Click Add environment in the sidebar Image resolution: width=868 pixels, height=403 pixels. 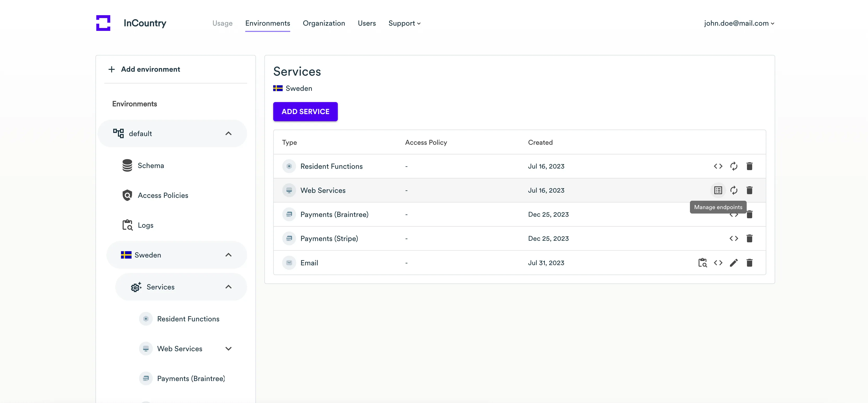pyautogui.click(x=144, y=69)
